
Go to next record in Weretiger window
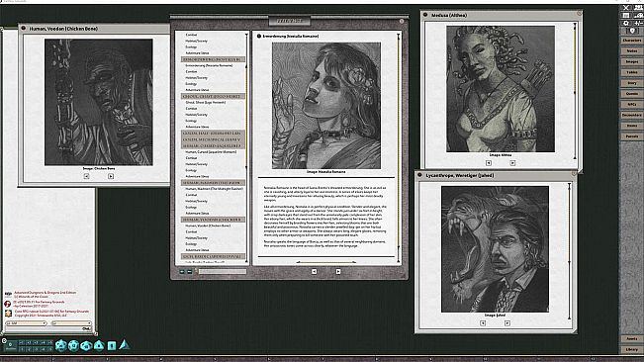[507, 323]
